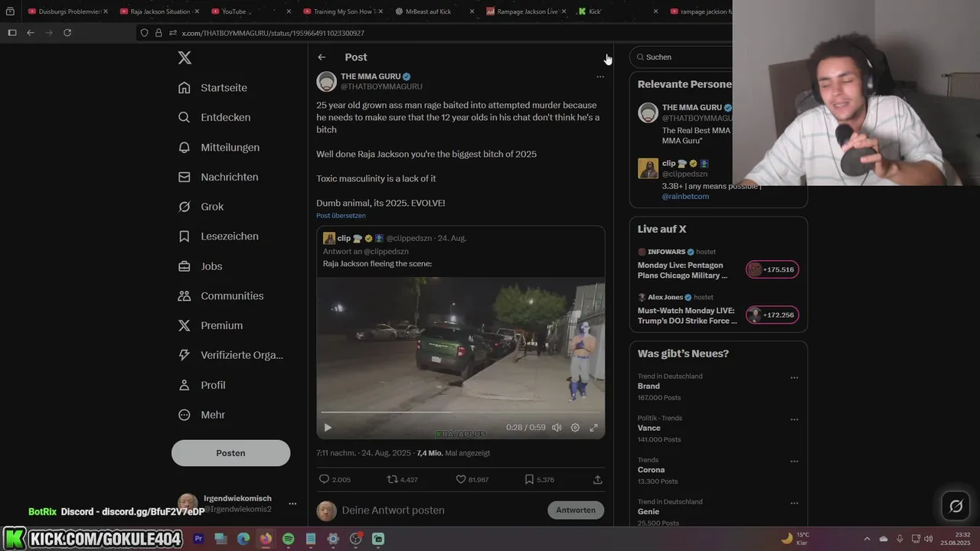Switch to Rampage Jackson Live tab
980x551 pixels.
click(x=527, y=11)
